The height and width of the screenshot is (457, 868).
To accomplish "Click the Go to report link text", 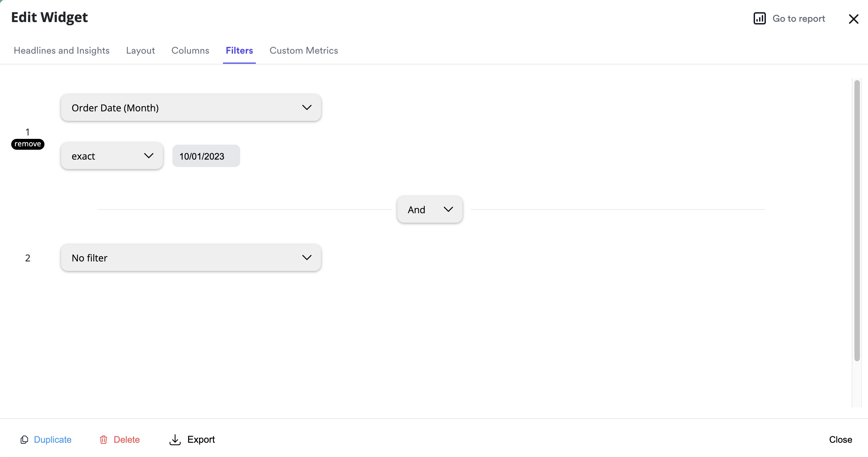I will click(798, 19).
